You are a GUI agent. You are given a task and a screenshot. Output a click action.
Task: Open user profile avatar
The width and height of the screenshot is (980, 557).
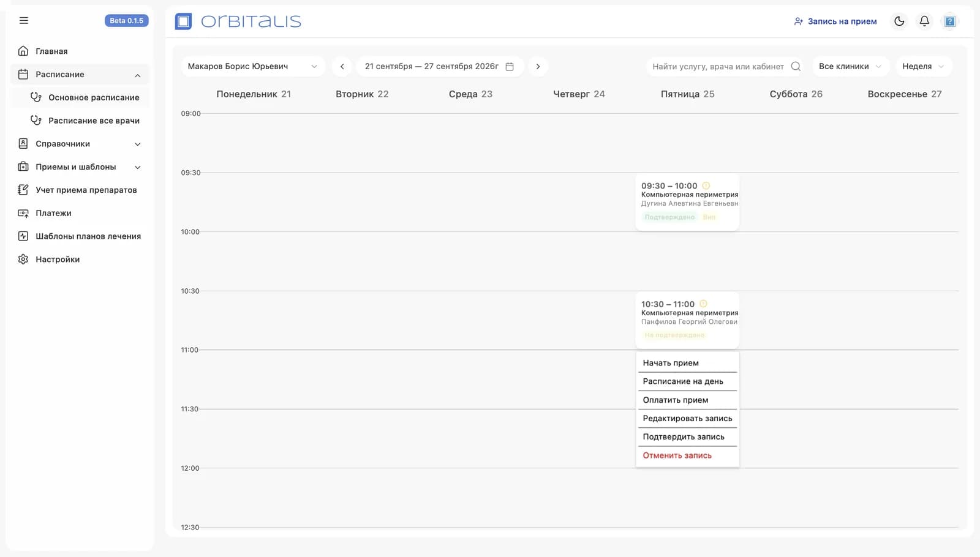950,21
